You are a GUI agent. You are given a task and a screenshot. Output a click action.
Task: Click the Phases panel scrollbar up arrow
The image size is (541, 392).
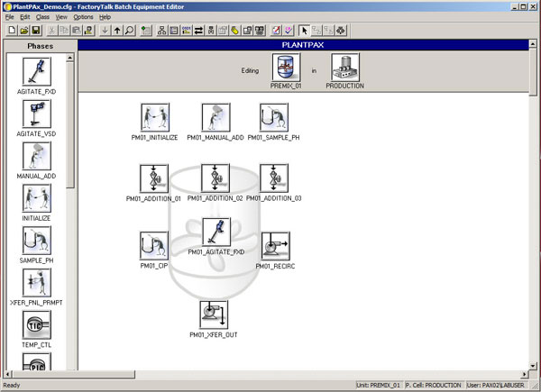coord(70,58)
